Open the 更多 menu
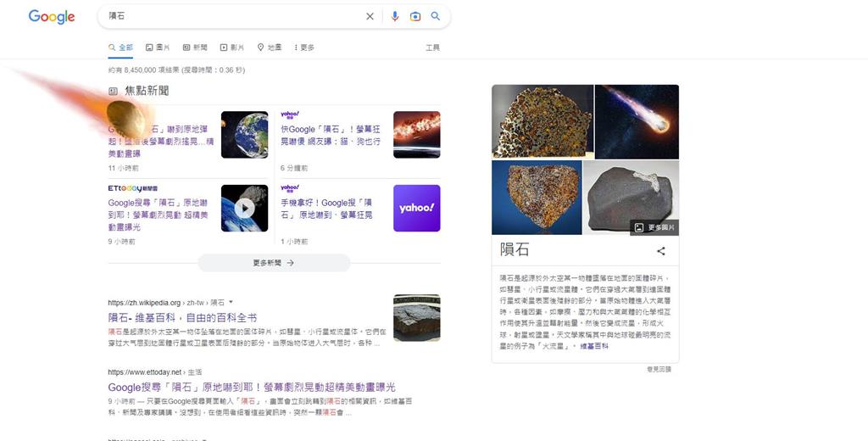This screenshot has width=868, height=441. 304,47
